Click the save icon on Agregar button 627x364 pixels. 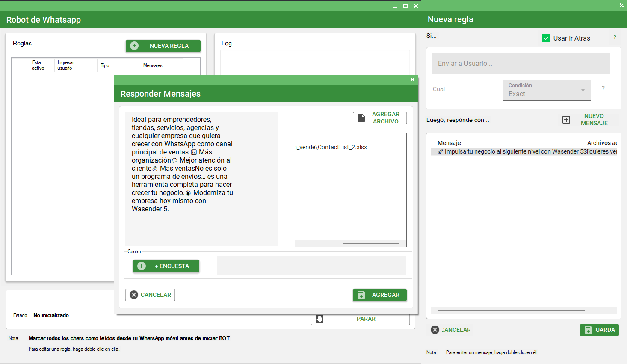[x=361, y=295]
